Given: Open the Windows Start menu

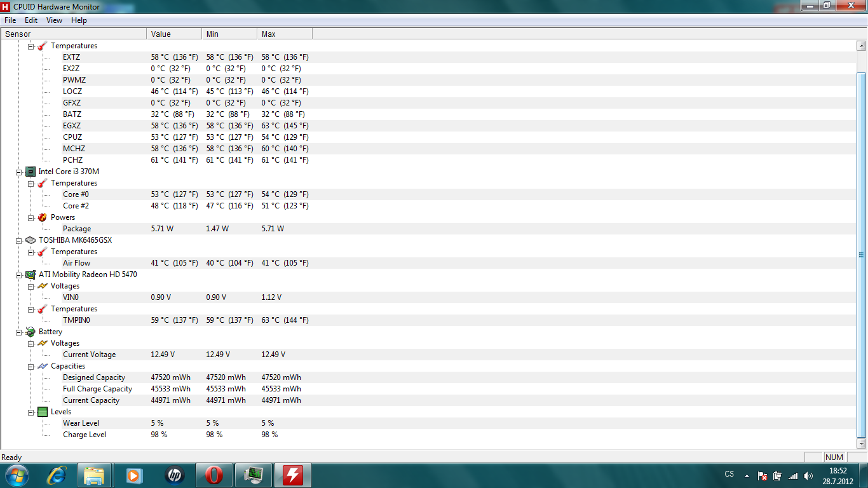Looking at the screenshot, I should (17, 475).
